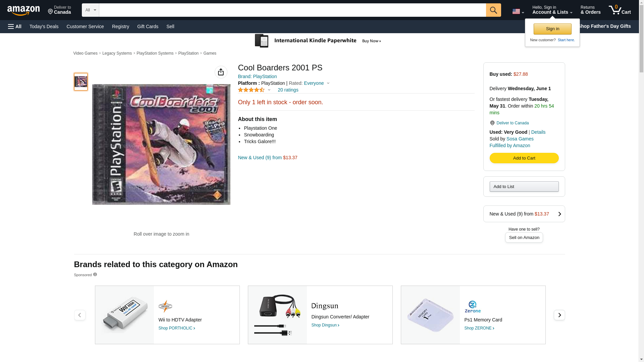Click the US flag language selector

[518, 11]
